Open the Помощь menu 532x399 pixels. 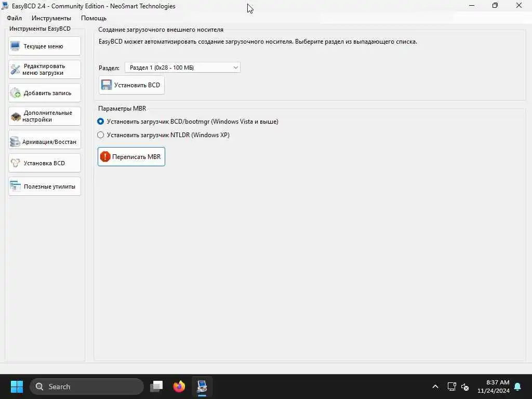(94, 18)
